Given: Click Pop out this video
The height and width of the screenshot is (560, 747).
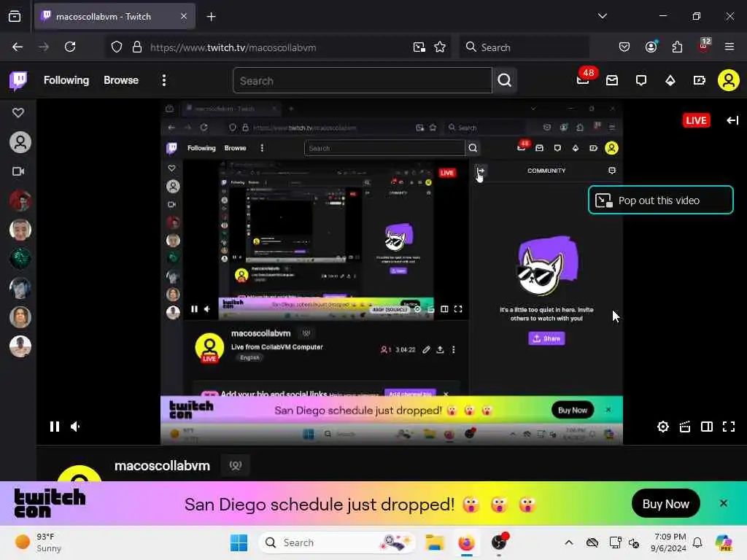Looking at the screenshot, I should click(661, 200).
